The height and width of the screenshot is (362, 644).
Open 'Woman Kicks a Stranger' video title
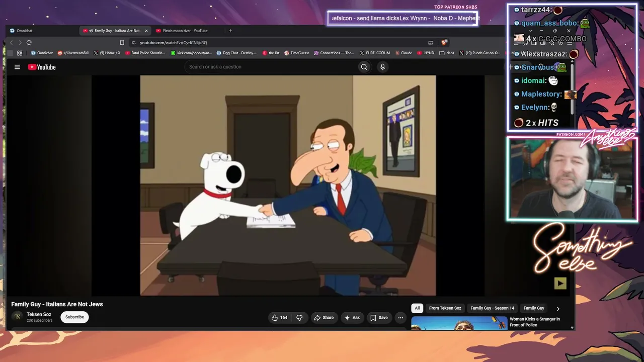click(535, 322)
